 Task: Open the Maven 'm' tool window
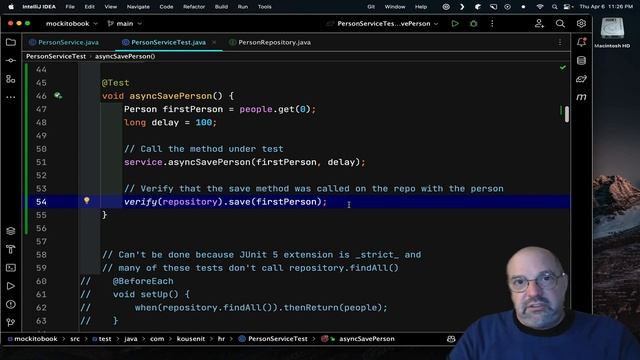(x=581, y=97)
